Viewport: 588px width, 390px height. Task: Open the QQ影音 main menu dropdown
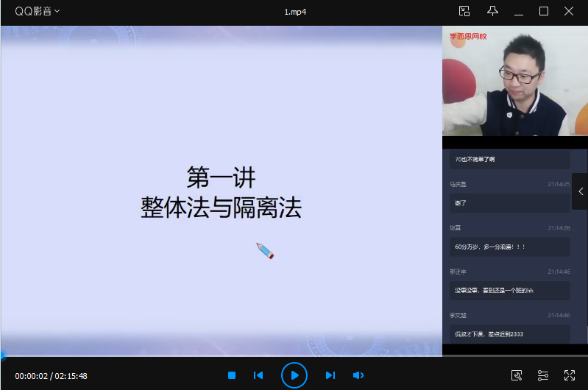coord(38,11)
